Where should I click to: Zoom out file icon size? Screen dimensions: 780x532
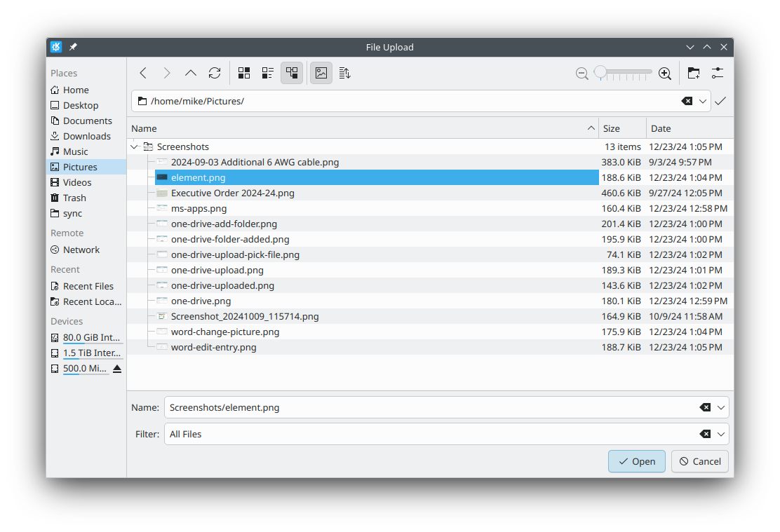point(582,74)
